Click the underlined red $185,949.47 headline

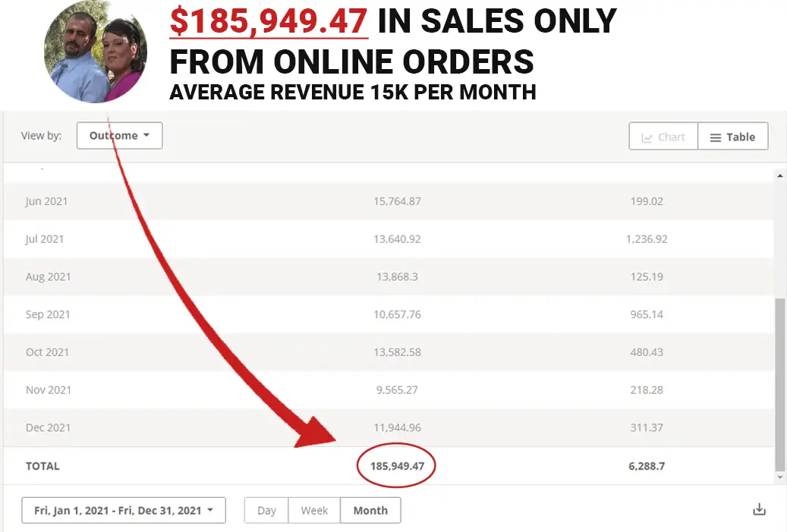(x=269, y=21)
